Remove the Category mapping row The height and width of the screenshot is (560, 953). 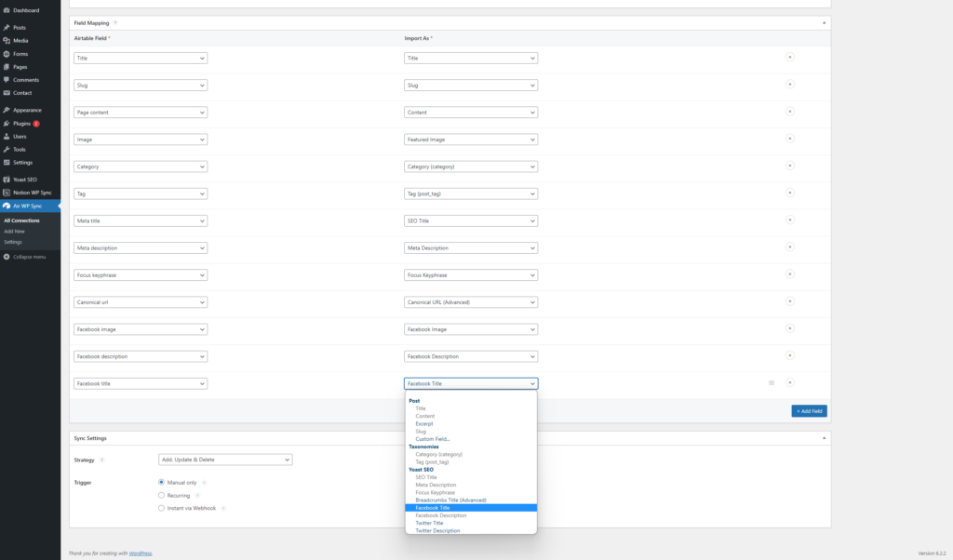[789, 166]
